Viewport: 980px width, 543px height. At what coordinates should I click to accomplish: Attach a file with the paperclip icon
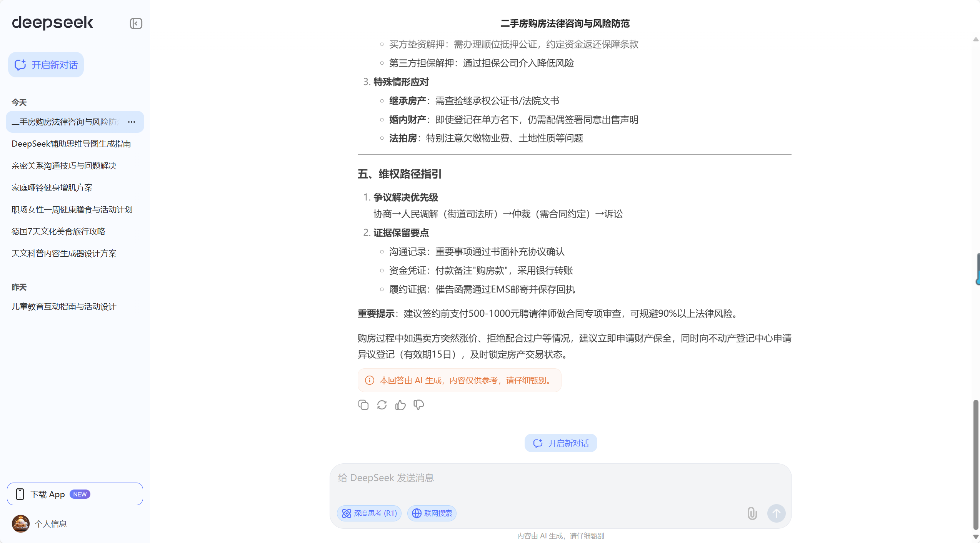(752, 513)
